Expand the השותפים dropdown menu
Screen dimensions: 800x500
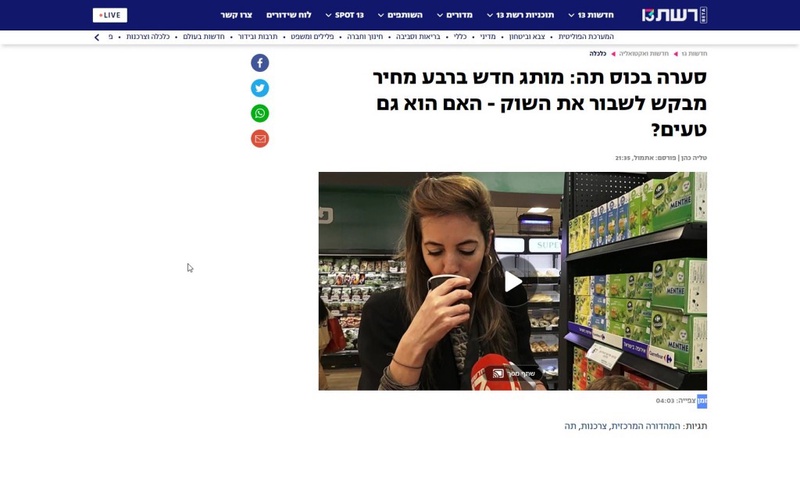400,15
